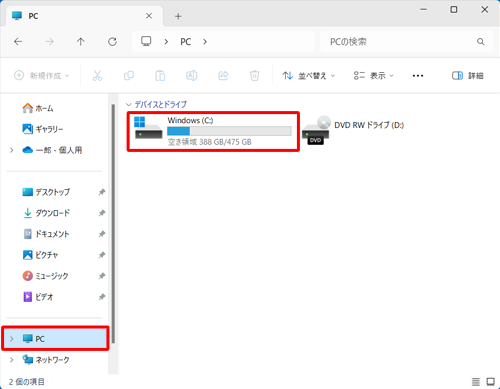Click the Cut scissors icon
500x389 pixels.
(x=97, y=76)
